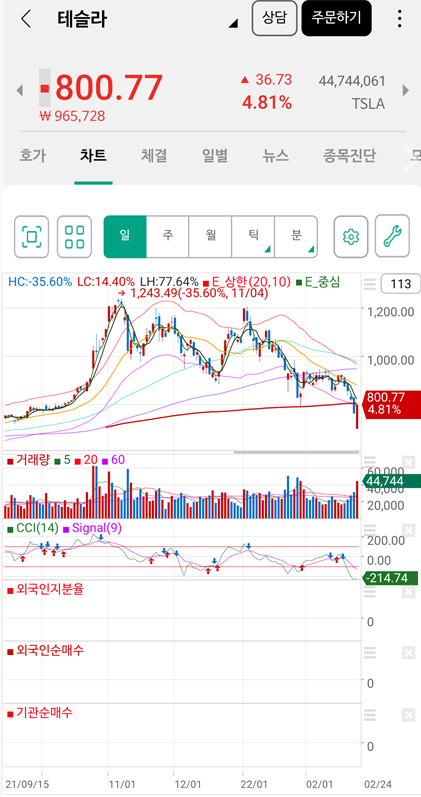The height and width of the screenshot is (797, 421).
Task: Open price chart panel handle menu
Action: [x=370, y=284]
